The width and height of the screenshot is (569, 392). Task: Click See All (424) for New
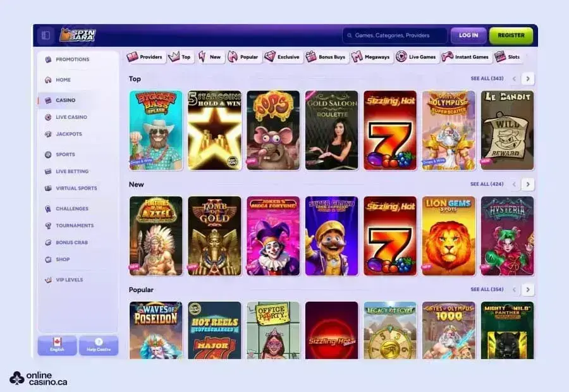(x=487, y=184)
